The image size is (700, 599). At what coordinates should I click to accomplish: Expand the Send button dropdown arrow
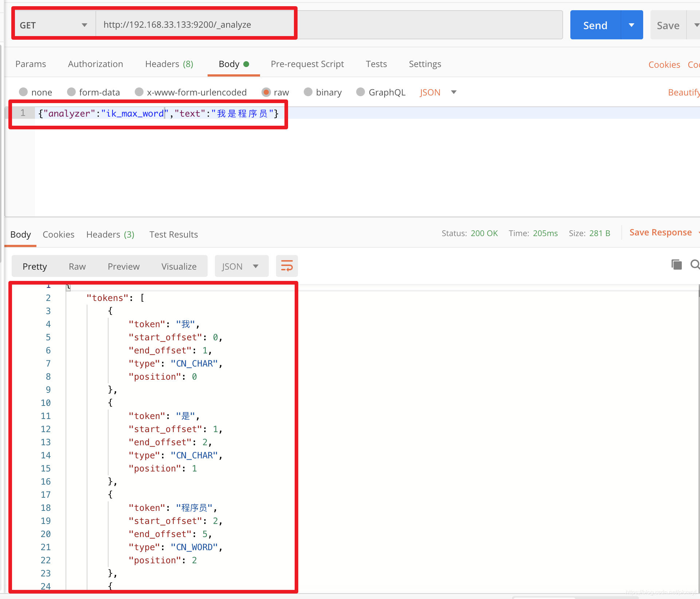click(631, 25)
